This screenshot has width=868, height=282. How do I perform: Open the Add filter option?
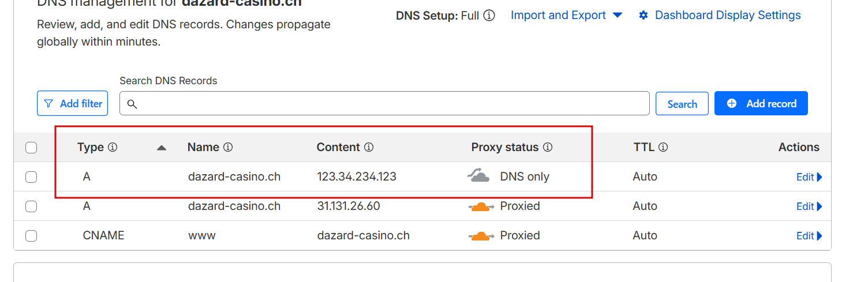click(73, 104)
